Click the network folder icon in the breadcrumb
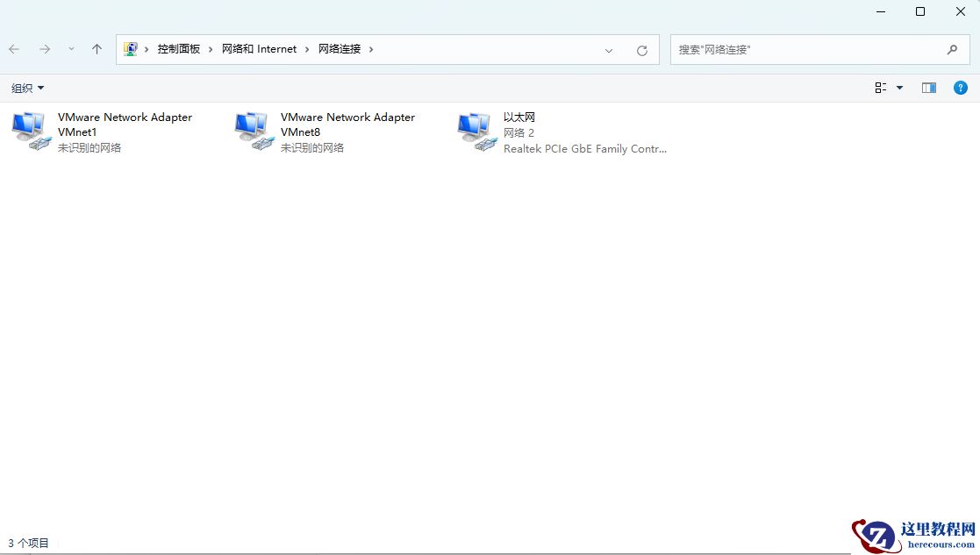 pos(132,48)
